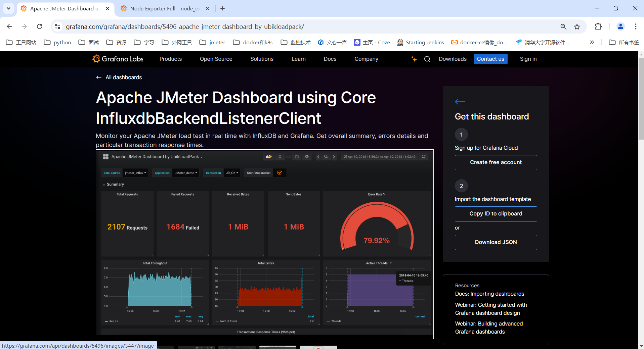
Task: Open the Products menu
Action: 171,59
